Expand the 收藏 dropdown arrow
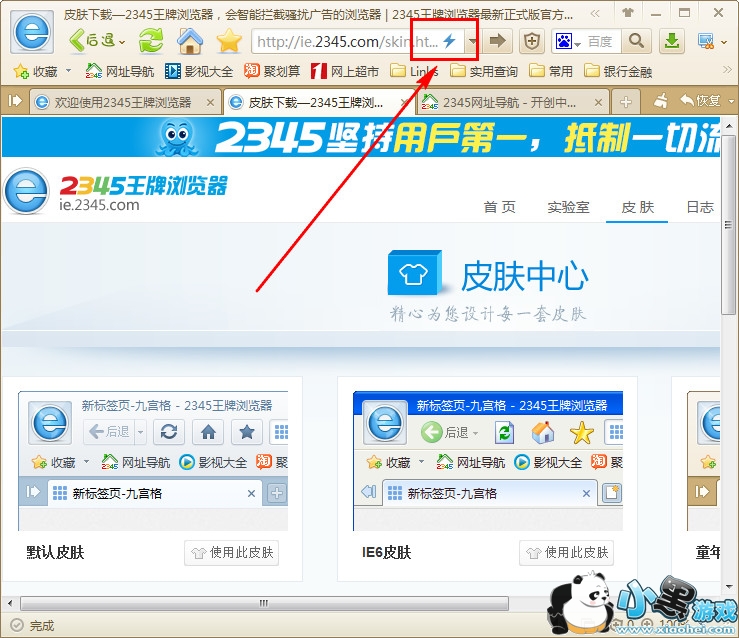Screen dimensions: 739x638 click(68, 71)
